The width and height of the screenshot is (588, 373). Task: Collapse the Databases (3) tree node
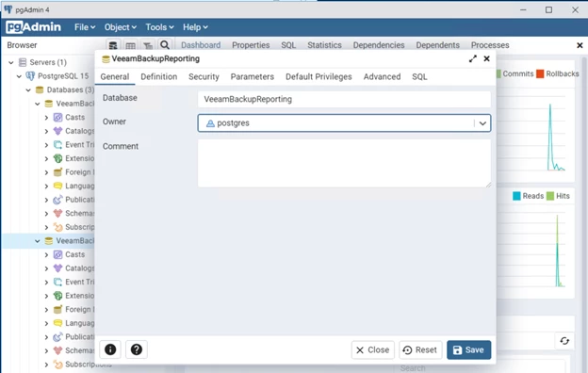28,90
